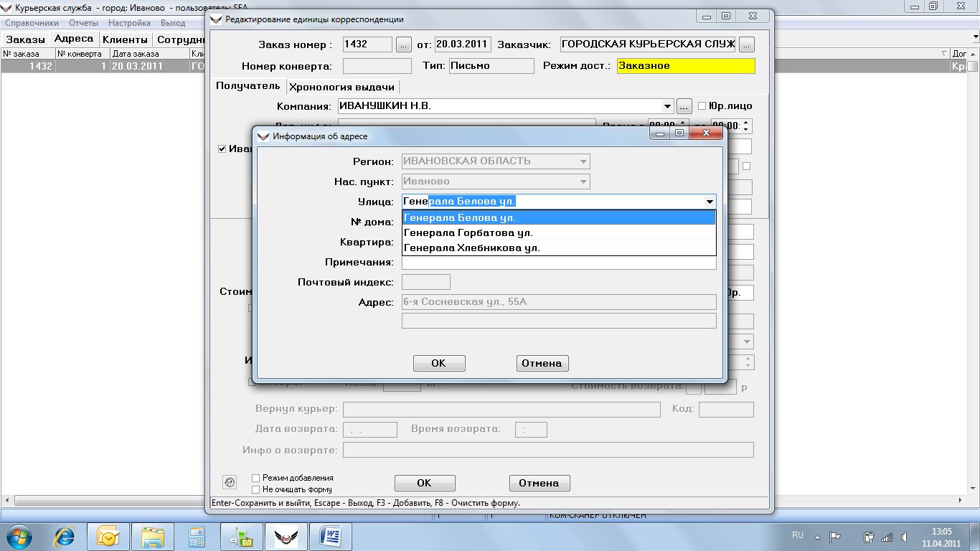
Task: Switch to the Клиенты tab in main window
Action: tap(125, 40)
